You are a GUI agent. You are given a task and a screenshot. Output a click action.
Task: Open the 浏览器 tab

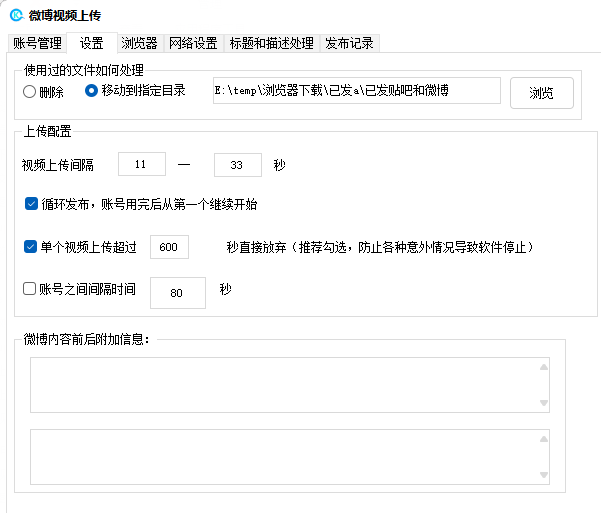(139, 43)
